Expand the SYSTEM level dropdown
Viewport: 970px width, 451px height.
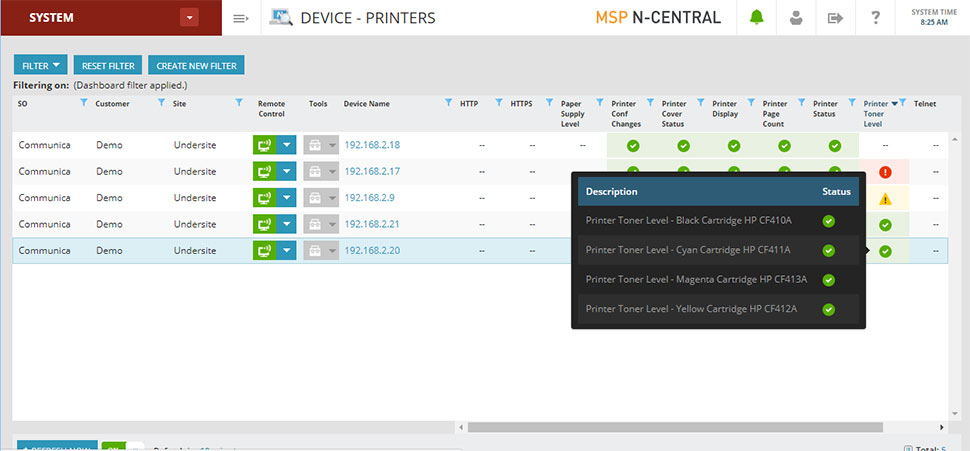pyautogui.click(x=189, y=18)
